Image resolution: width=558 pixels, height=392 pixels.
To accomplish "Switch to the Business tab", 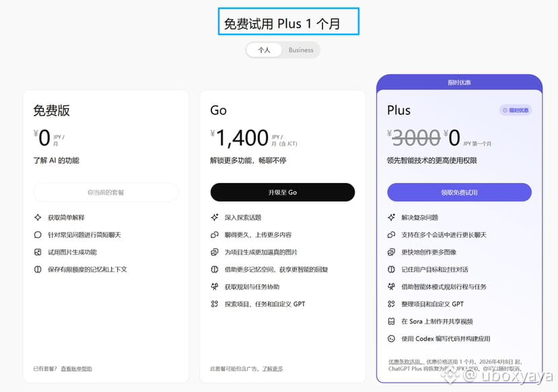I will (301, 50).
